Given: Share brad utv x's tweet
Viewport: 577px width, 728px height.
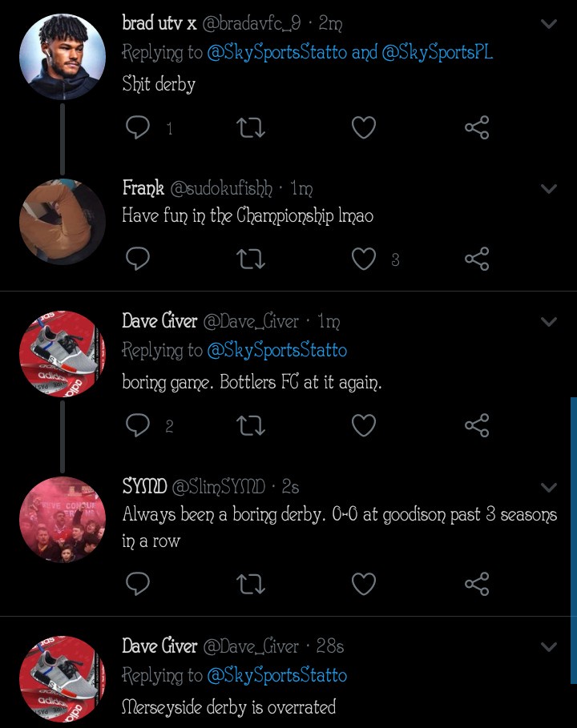Looking at the screenshot, I should click(x=477, y=127).
